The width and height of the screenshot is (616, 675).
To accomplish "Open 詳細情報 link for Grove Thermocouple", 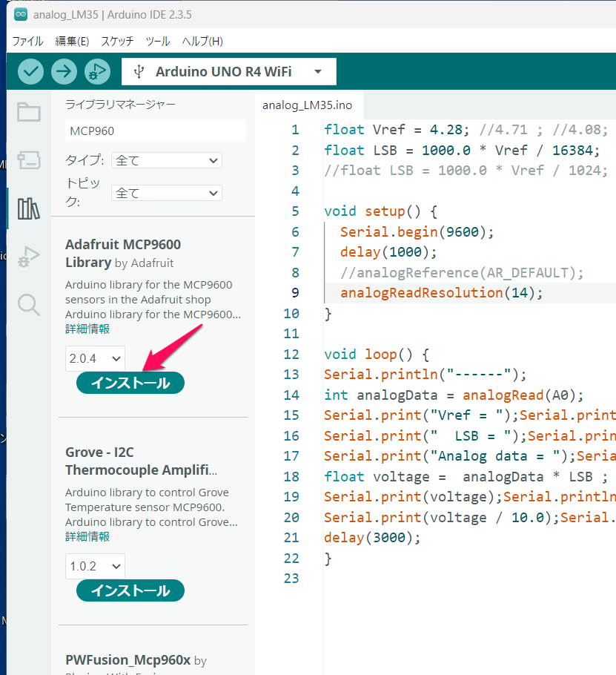I will (87, 536).
